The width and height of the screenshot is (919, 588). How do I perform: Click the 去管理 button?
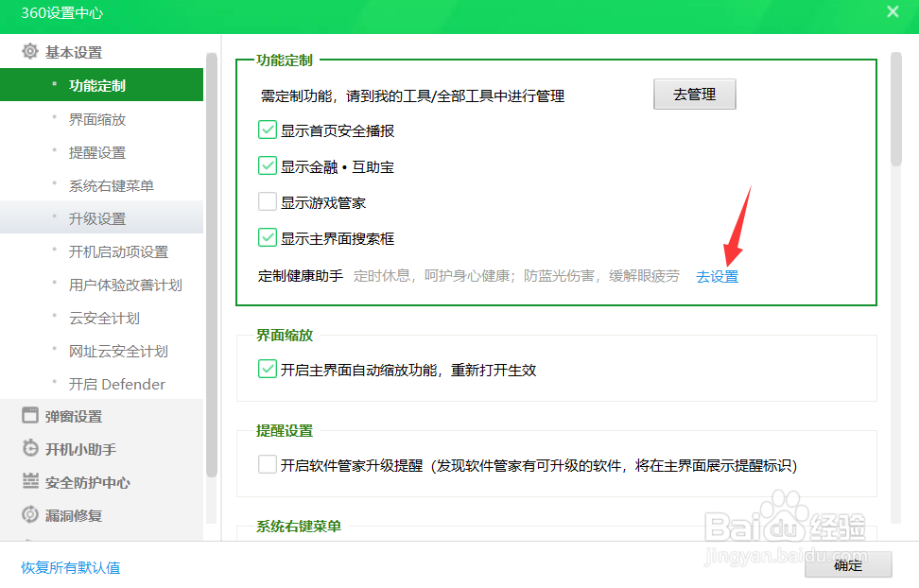[x=695, y=95]
